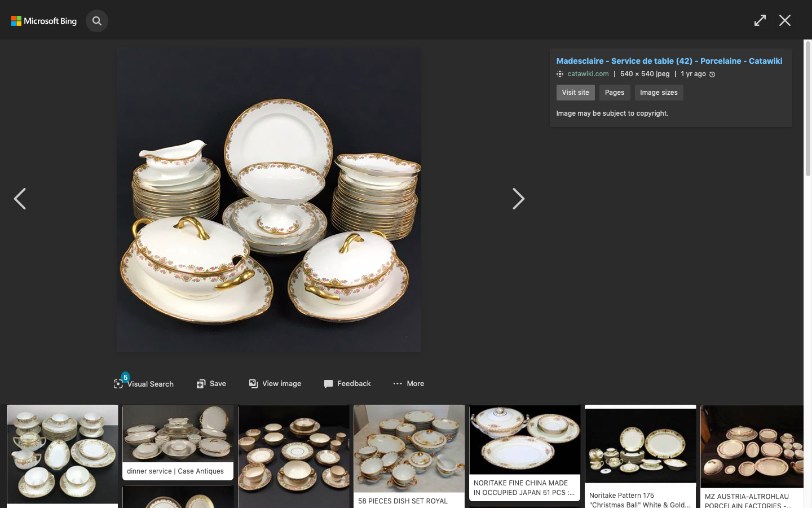Open the Microsoft Bing logo home
This screenshot has width=812, height=508.
point(44,21)
